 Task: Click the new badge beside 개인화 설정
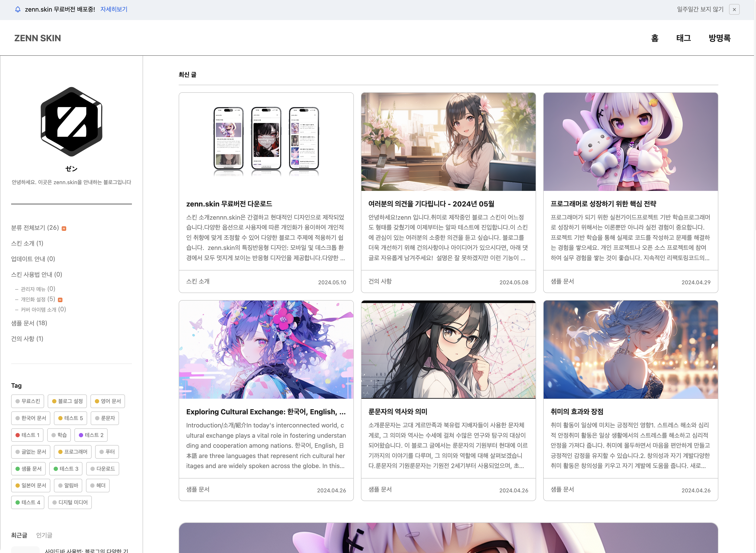click(x=60, y=300)
